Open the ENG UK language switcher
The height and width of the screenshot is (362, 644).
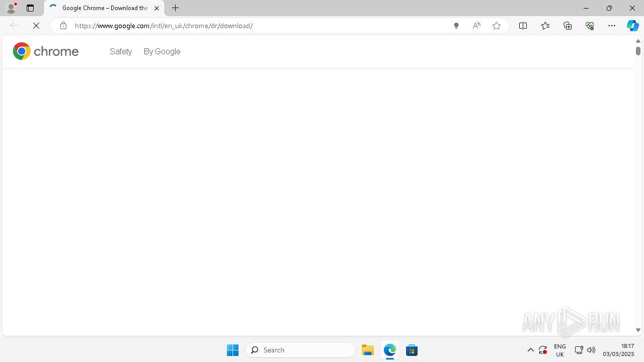point(559,350)
